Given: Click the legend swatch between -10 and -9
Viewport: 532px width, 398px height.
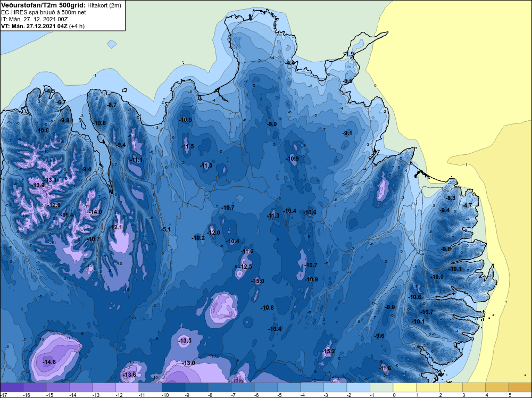Looking at the screenshot, I should pyautogui.click(x=173, y=387).
